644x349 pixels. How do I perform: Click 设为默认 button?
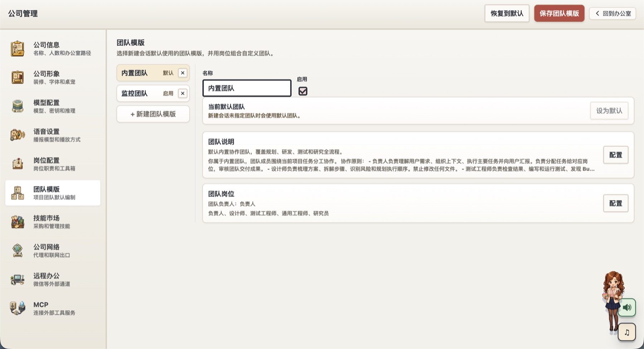[x=609, y=111]
